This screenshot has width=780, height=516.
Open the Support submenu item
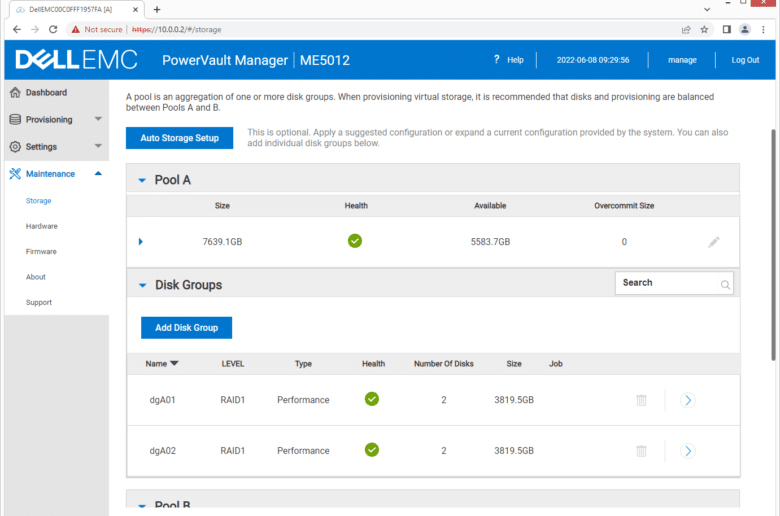click(x=39, y=303)
